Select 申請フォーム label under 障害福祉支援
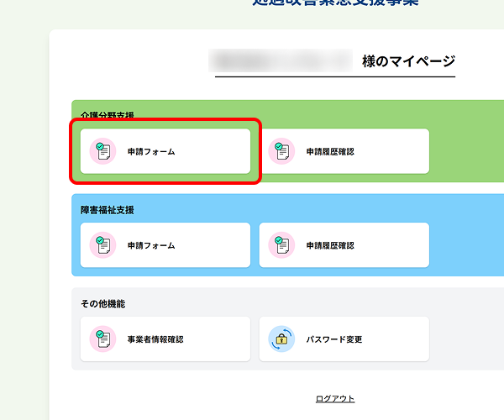This screenshot has height=420, width=504. point(151,246)
